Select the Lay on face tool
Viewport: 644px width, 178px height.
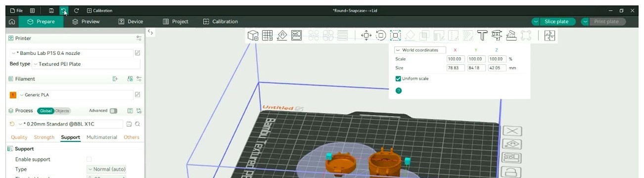(410, 35)
